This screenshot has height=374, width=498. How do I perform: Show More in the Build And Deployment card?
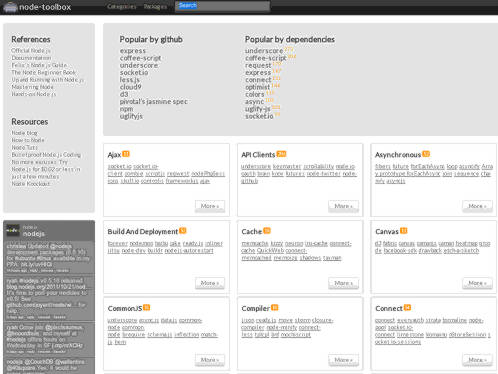point(210,283)
